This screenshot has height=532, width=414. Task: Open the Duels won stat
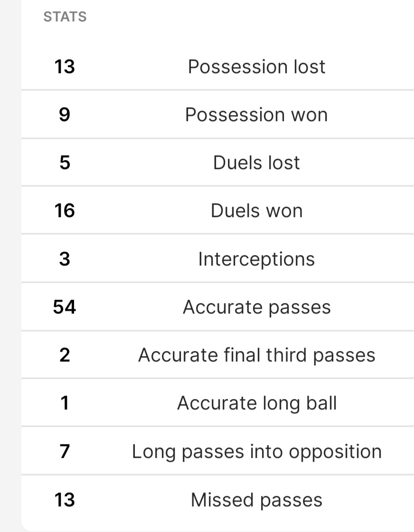[217, 210]
